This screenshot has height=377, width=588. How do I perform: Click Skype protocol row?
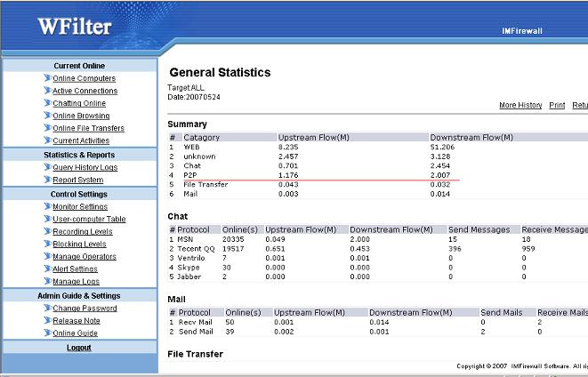click(378, 268)
